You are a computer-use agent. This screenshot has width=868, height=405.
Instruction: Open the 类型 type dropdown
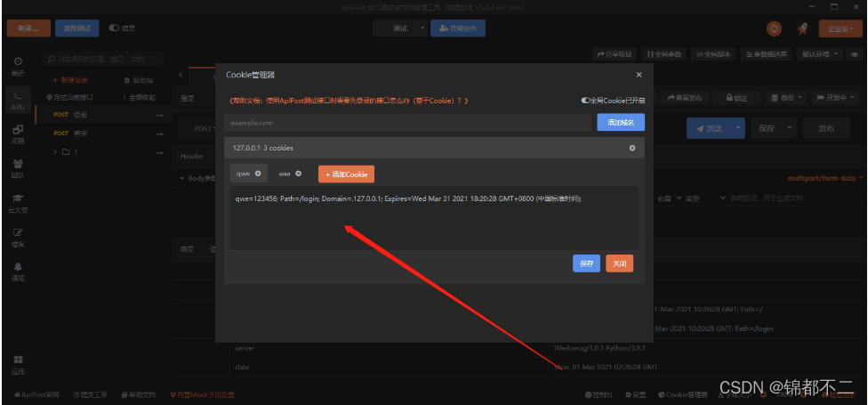704,198
